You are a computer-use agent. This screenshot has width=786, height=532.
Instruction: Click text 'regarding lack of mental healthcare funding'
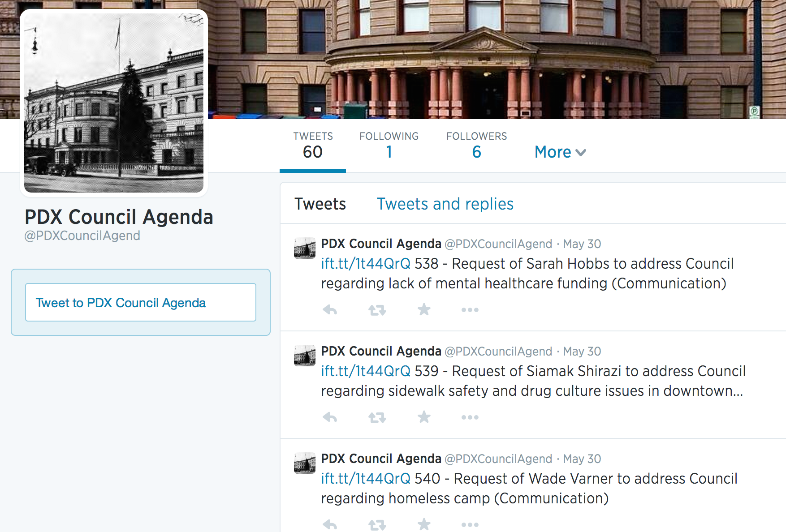[x=464, y=283]
